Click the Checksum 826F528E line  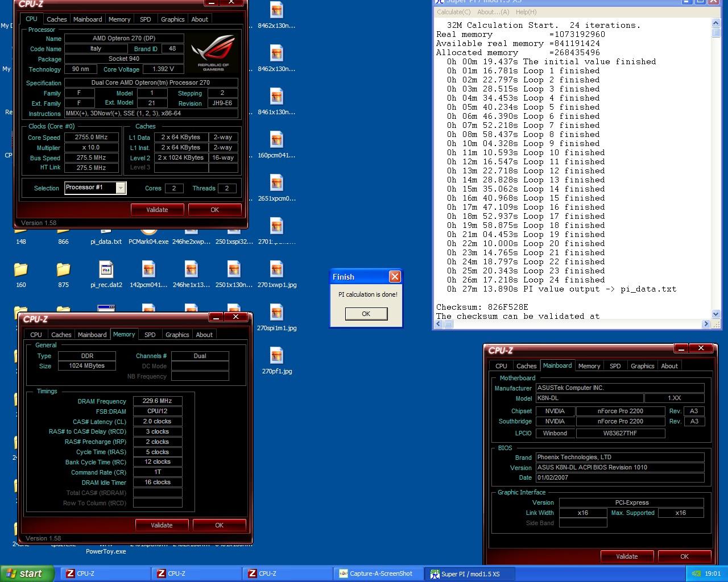pos(482,307)
